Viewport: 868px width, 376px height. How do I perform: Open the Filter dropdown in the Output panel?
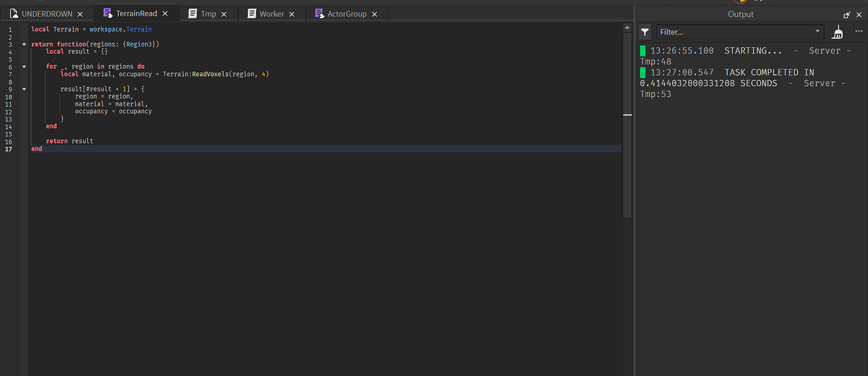tap(816, 31)
